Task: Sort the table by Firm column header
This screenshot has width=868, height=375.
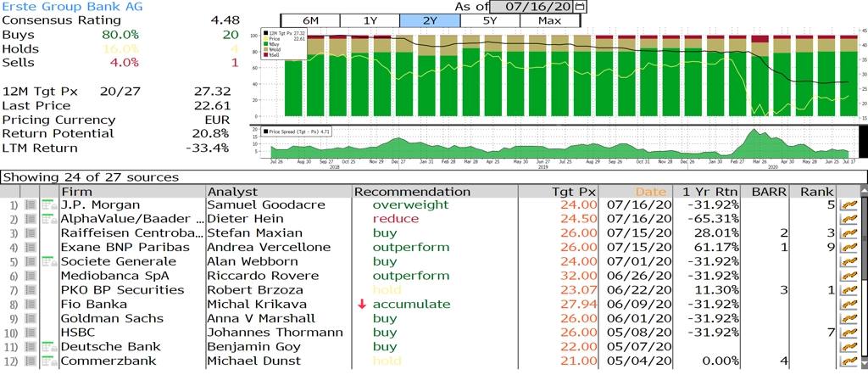Action: point(132,192)
